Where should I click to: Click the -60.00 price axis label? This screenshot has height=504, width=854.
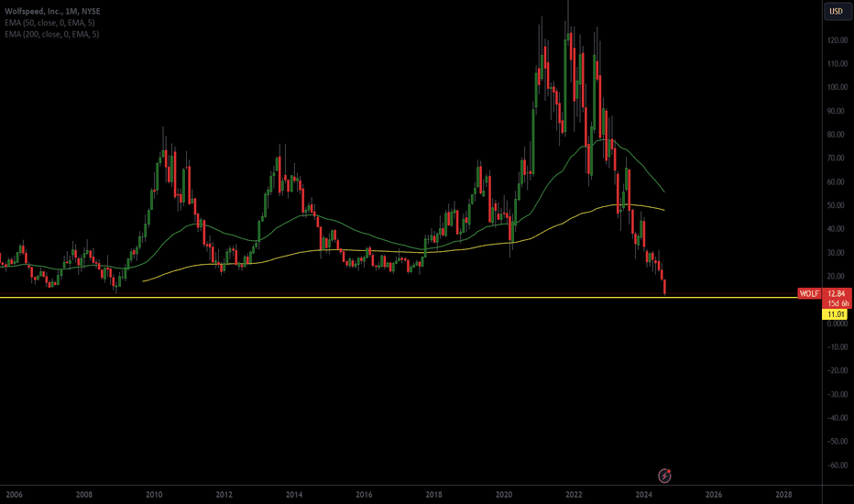point(838,465)
